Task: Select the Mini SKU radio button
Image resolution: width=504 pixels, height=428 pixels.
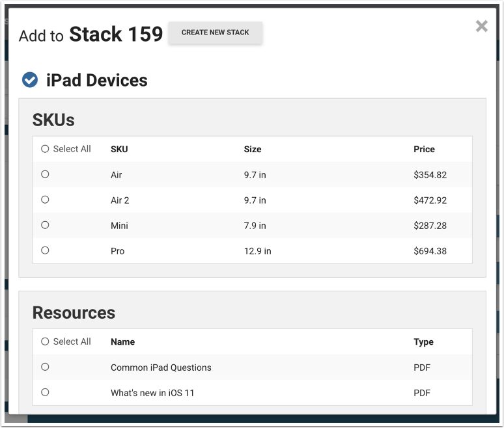Action: point(45,225)
